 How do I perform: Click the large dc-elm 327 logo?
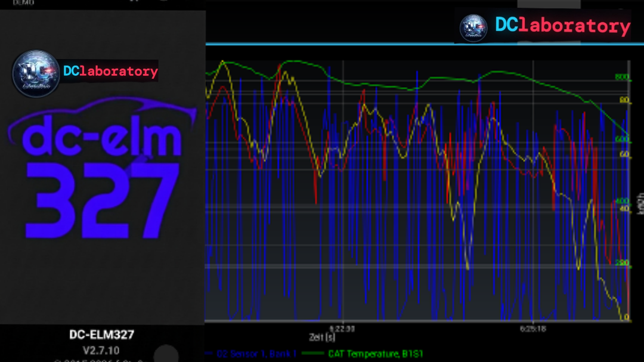pos(102,168)
